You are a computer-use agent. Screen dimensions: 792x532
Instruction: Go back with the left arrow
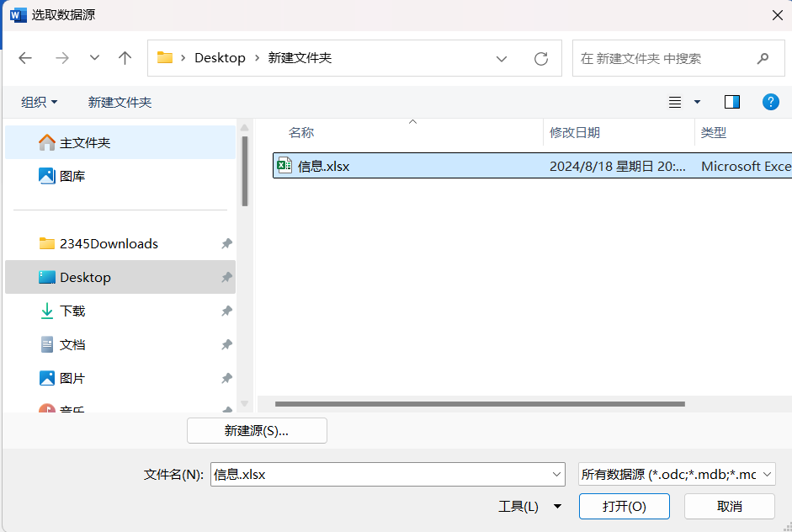(25, 58)
